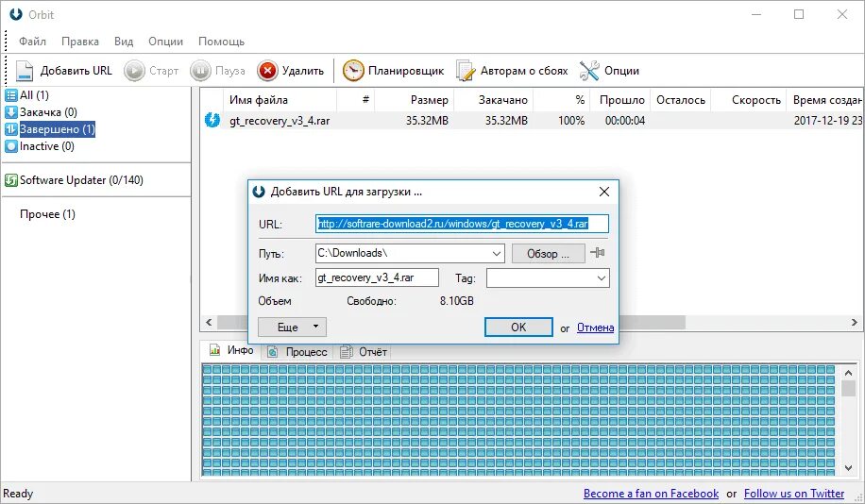
Task: Open the Планировщик clock icon
Action: 353,71
